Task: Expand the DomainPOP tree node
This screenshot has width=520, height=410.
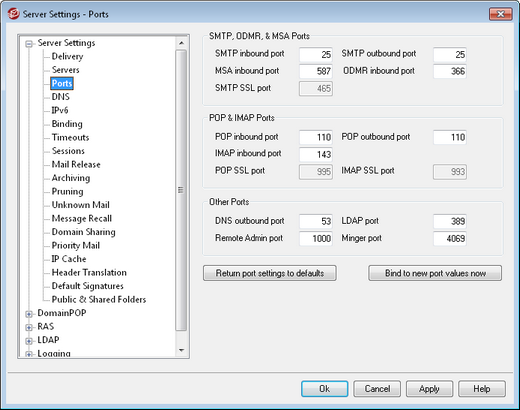Action: (29, 314)
